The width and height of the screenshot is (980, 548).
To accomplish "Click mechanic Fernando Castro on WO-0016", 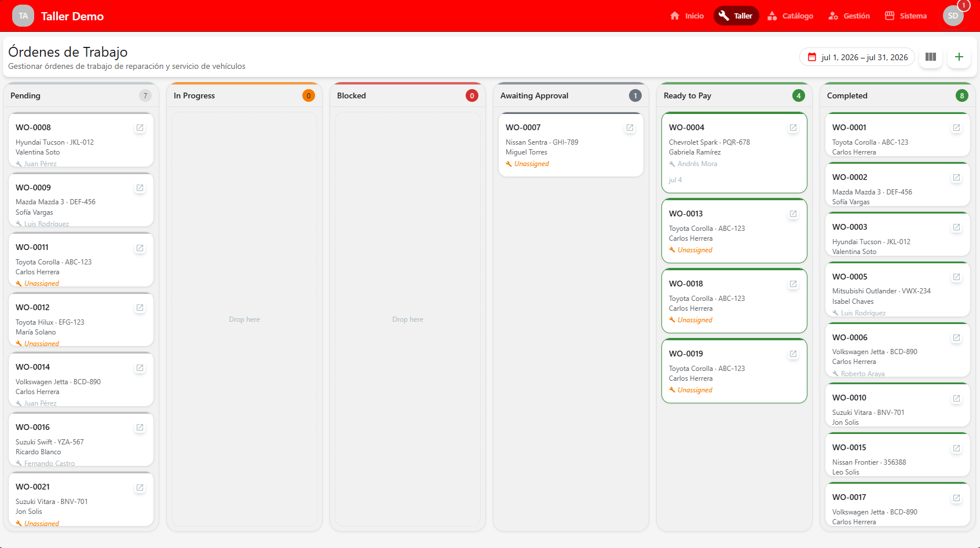I will pyautogui.click(x=49, y=464).
